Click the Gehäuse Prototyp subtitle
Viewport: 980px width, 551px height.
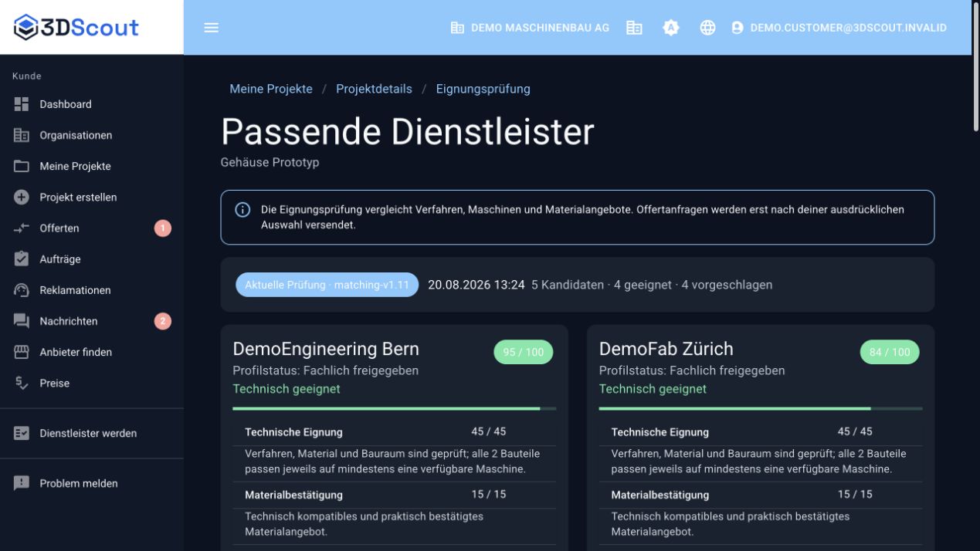click(x=270, y=163)
